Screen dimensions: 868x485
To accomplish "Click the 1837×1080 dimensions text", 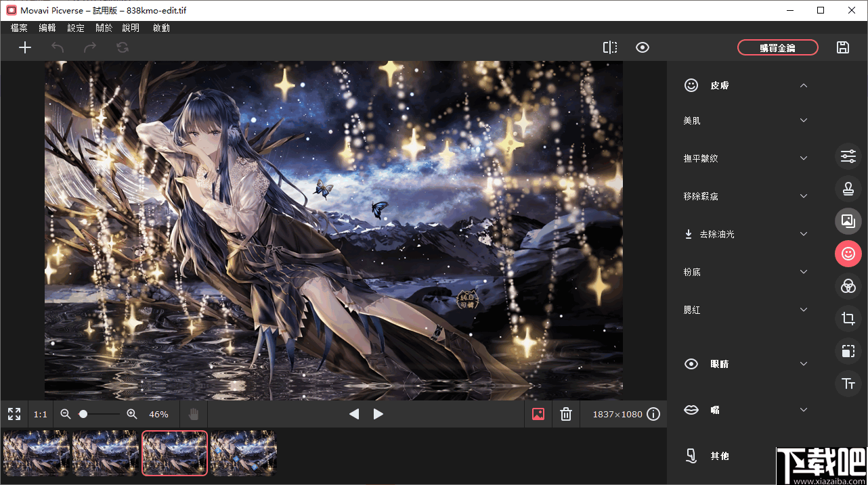I will coord(617,414).
